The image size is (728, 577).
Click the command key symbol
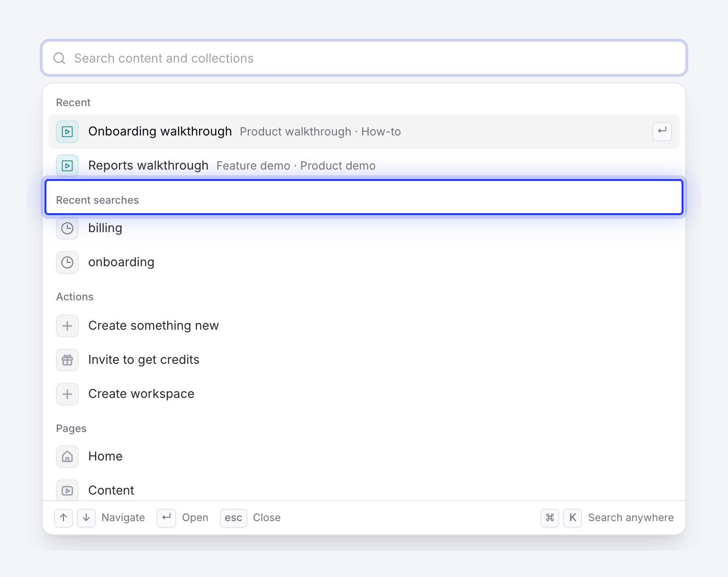(550, 518)
